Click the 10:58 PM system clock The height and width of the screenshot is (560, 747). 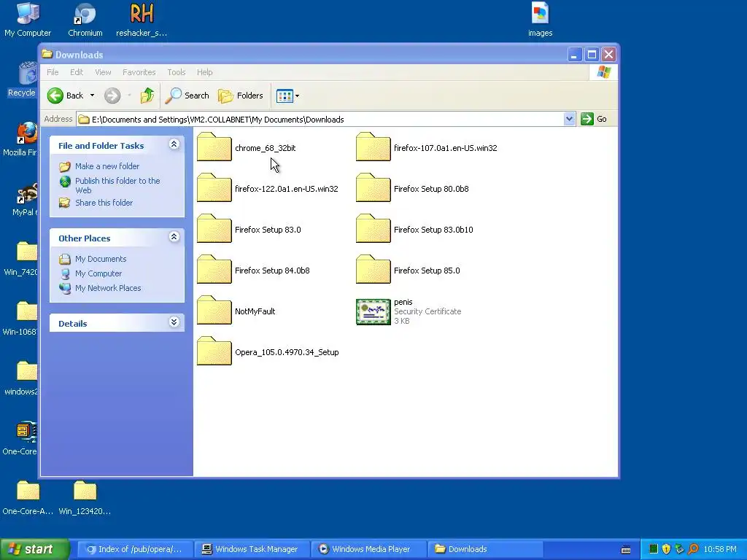(720, 550)
